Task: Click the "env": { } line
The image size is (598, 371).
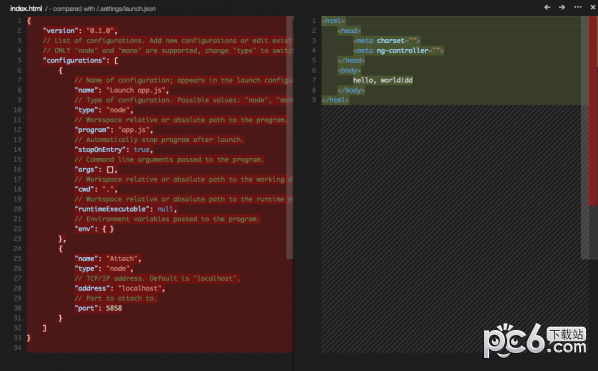Action: coord(94,229)
